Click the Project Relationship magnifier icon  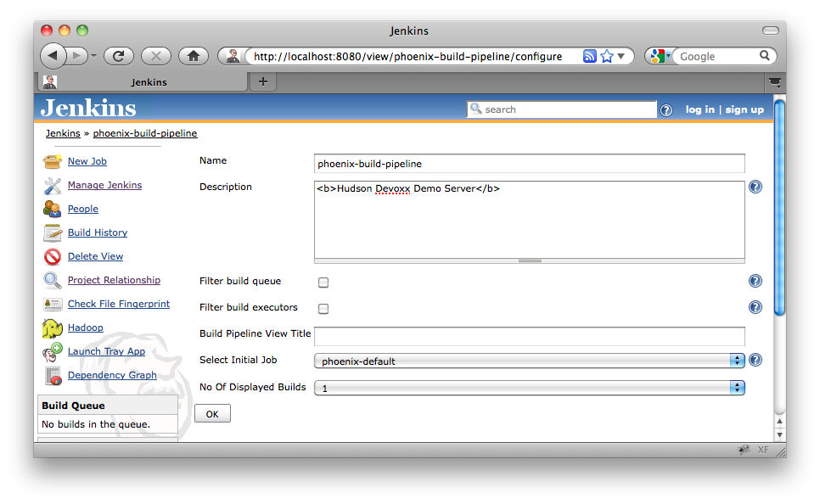[53, 281]
